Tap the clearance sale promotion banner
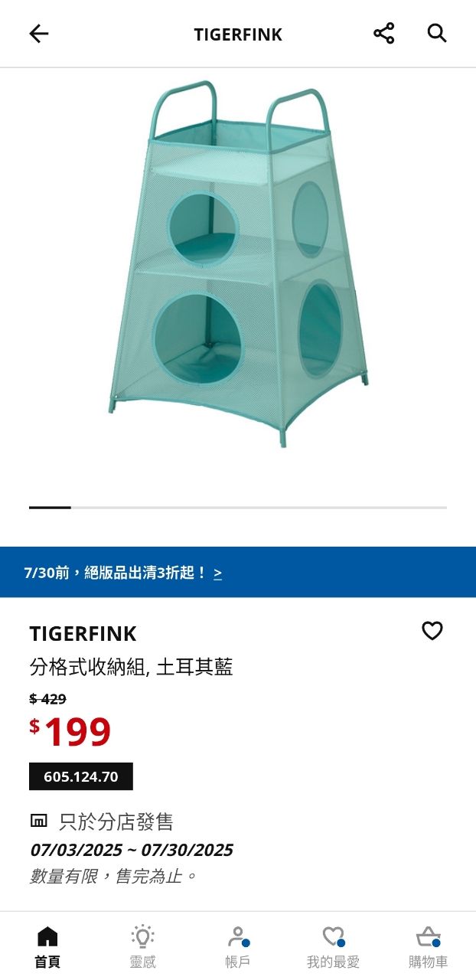The width and height of the screenshot is (476, 980). [238, 572]
